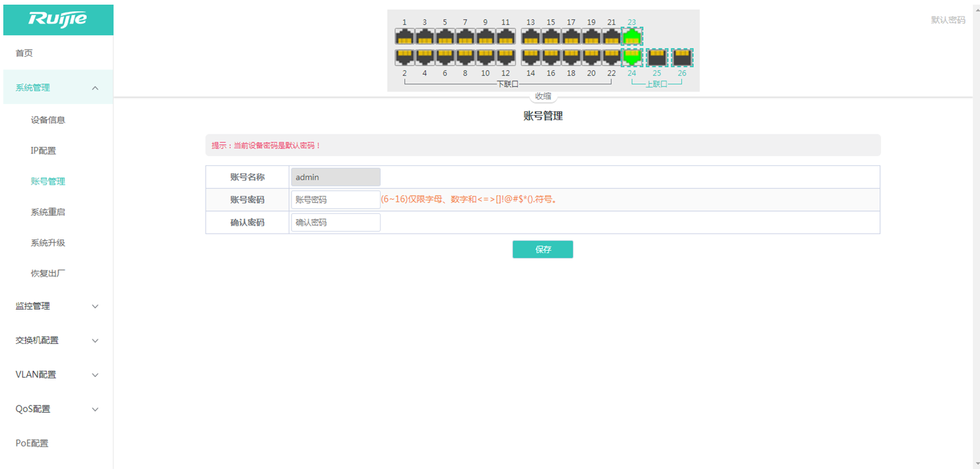
Task: Select port 7 icon in switch panel
Action: click(x=465, y=37)
